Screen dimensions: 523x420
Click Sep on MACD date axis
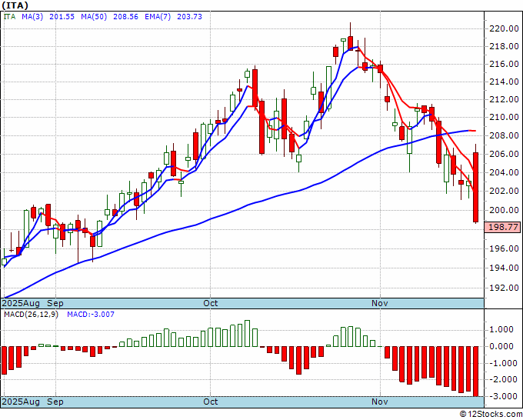pos(55,402)
